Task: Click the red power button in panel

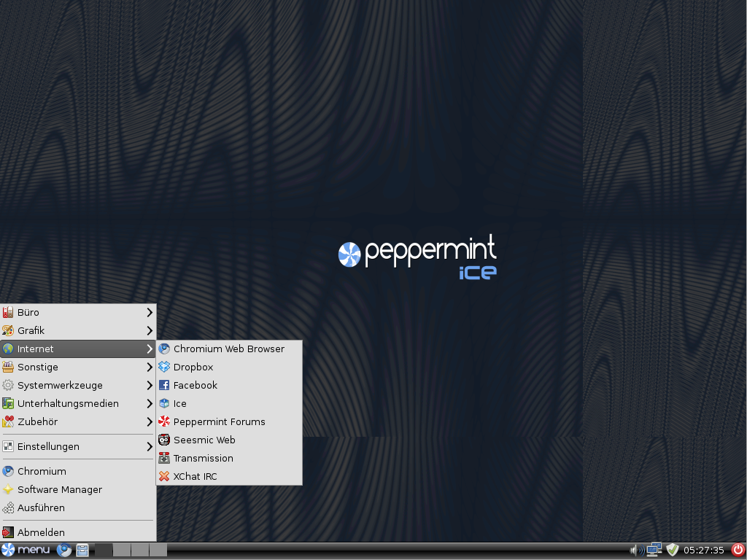Action: 738,550
